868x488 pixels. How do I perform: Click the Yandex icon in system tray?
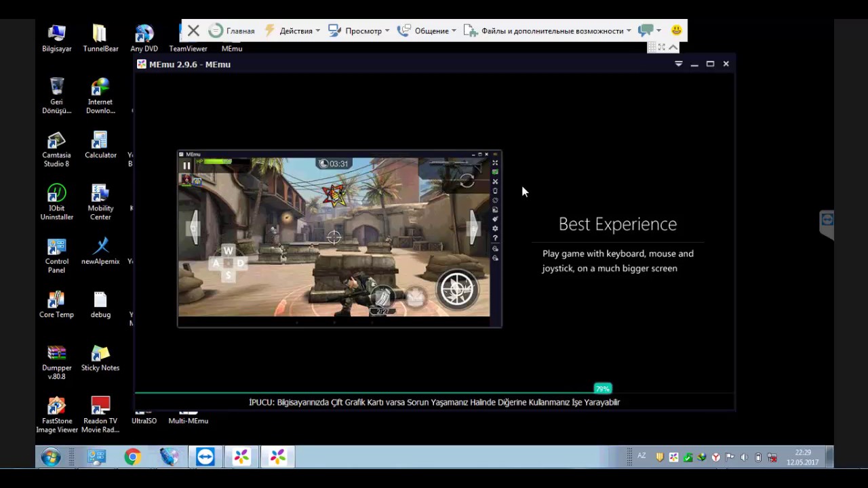715,457
